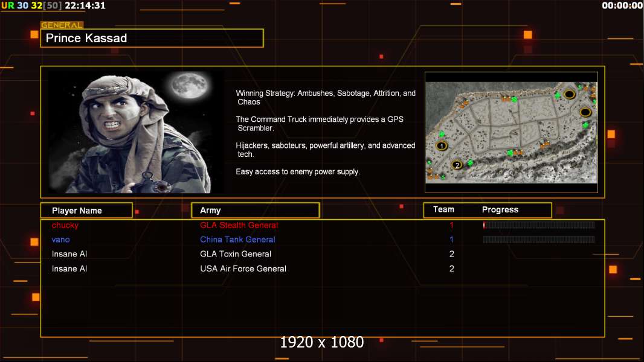Image resolution: width=644 pixels, height=362 pixels.
Task: Click the Command Truck GPS Scrambler text
Action: [x=320, y=124]
